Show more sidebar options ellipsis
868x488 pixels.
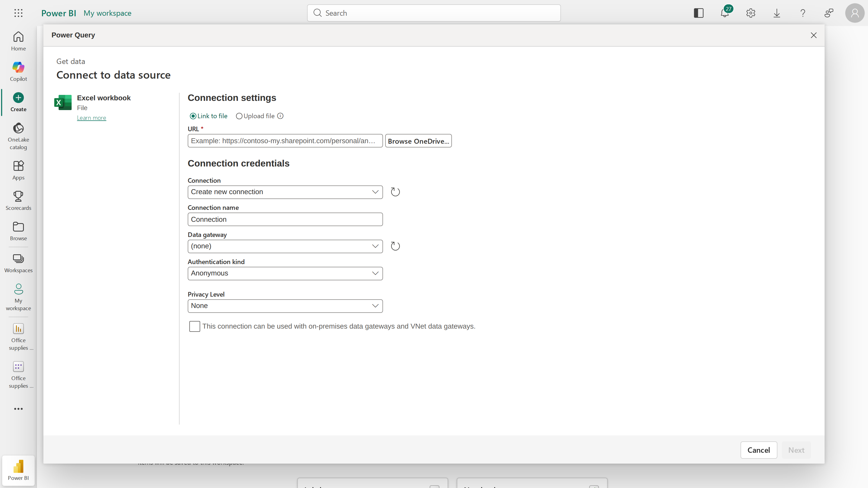(x=18, y=409)
